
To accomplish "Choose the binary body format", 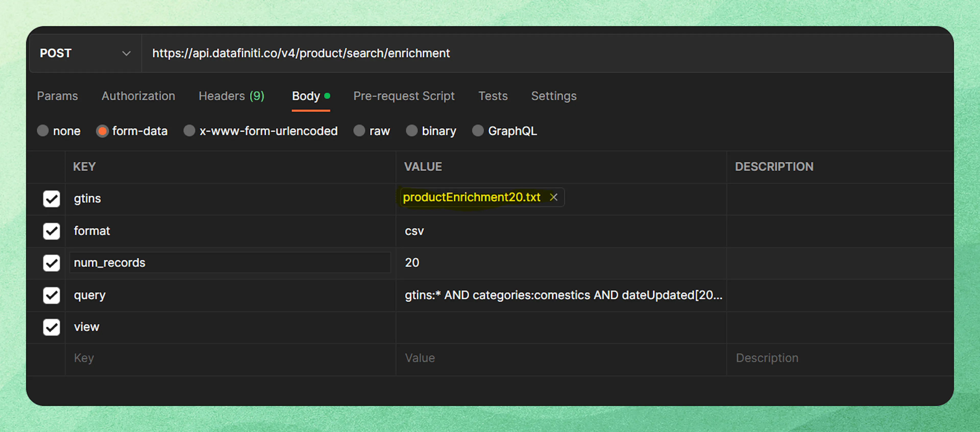I will point(412,131).
